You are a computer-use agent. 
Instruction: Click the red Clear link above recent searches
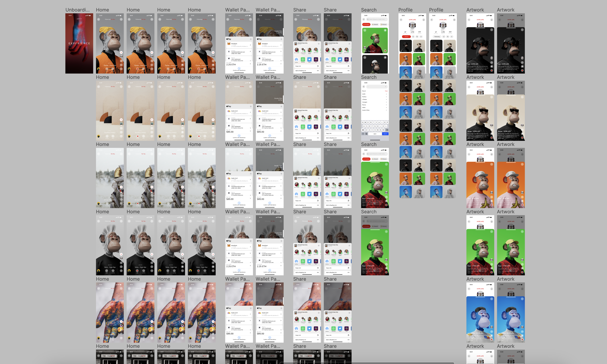(386, 91)
